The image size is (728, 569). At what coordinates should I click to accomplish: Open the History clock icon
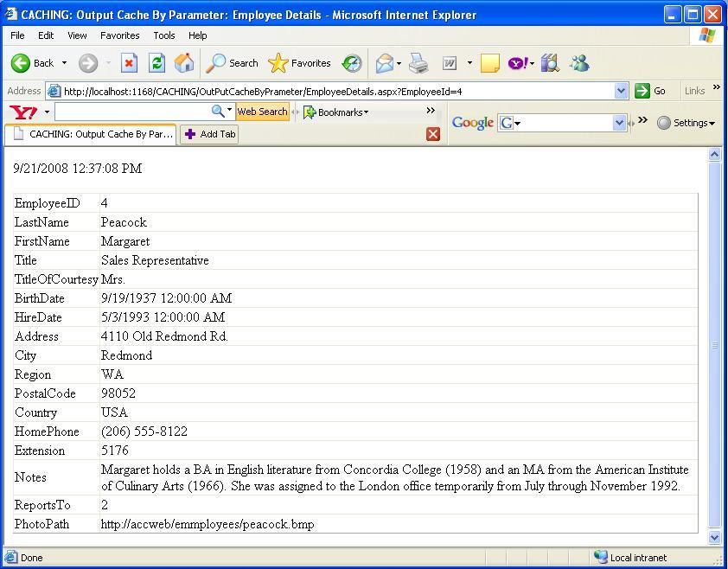point(352,63)
